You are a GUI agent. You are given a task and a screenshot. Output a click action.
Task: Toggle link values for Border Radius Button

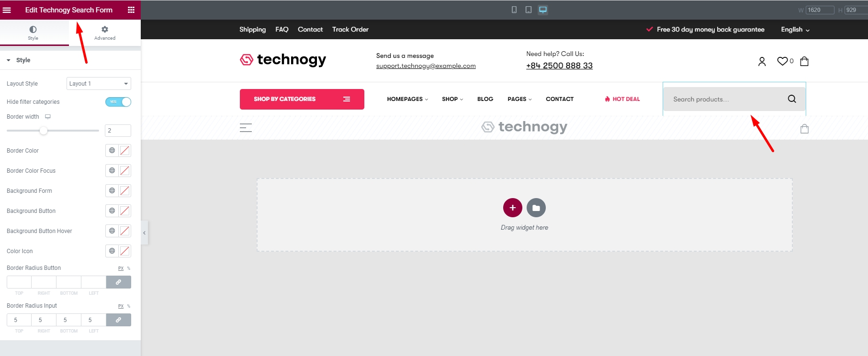point(118,282)
